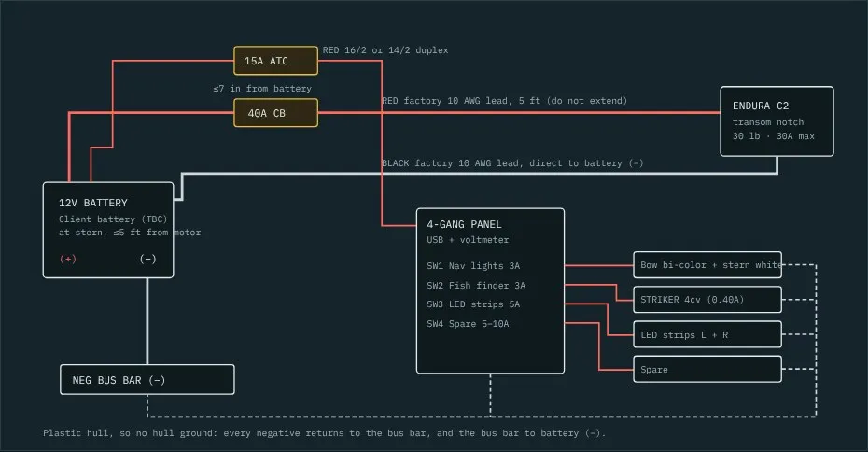868x452 pixels.
Task: Click the battery positive (+) terminal label
Action: coord(68,259)
